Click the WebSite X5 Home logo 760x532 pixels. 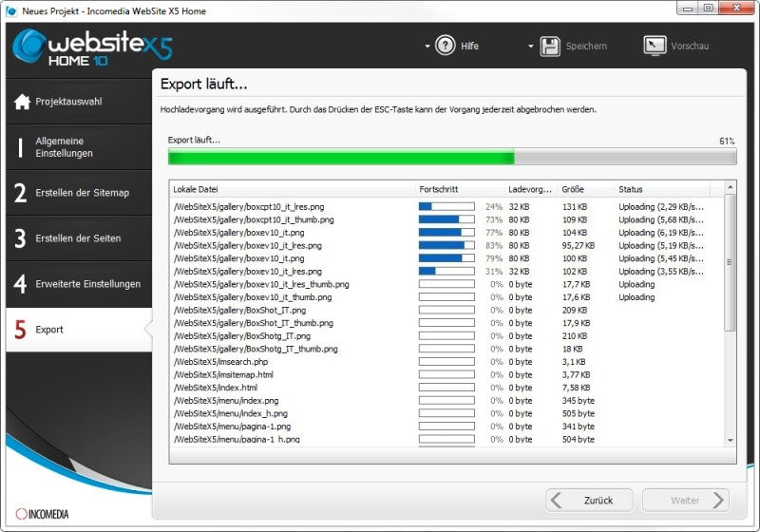92,47
